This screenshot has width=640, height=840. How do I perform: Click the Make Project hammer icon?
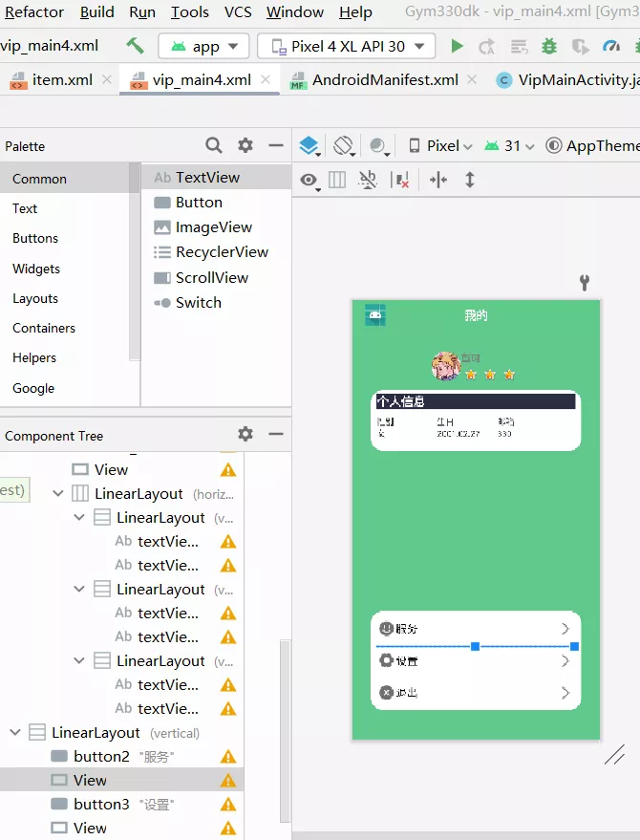click(x=135, y=46)
